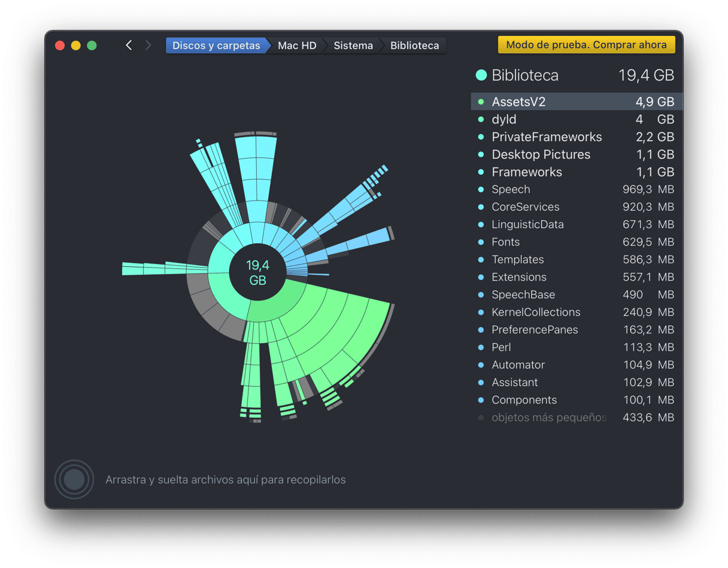
Task: Navigate to Sistema breadcrumb
Action: tap(353, 45)
